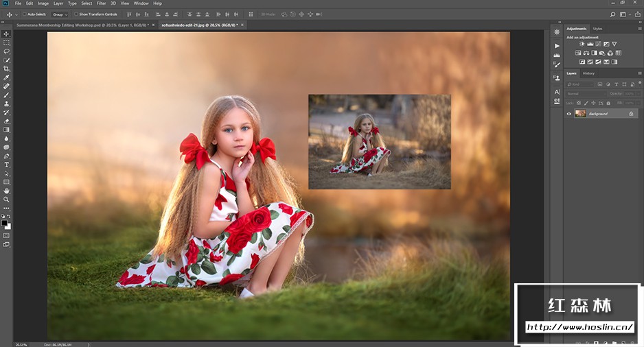
Task: Select the Move tool in the toolbox
Action: coord(7,34)
